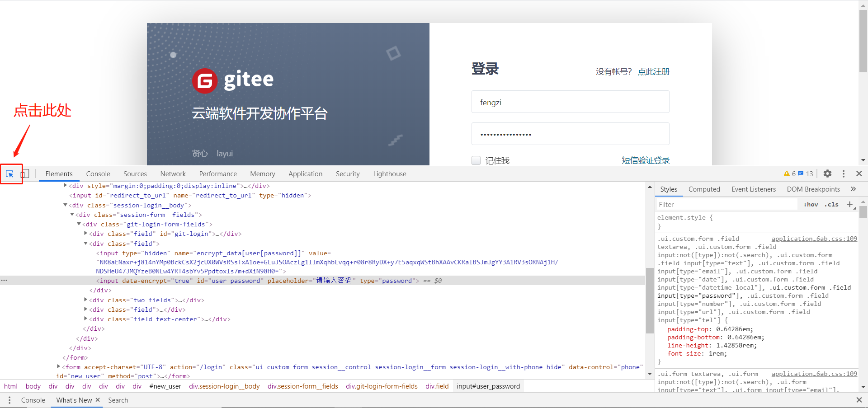The height and width of the screenshot is (408, 868).
Task: Click the 点此注册 registration link
Action: point(653,71)
